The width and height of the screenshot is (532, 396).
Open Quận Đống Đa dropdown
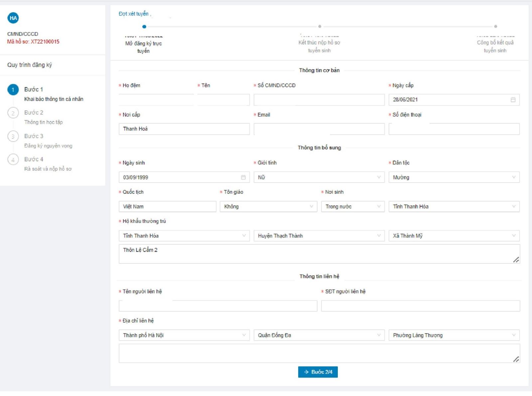point(319,335)
